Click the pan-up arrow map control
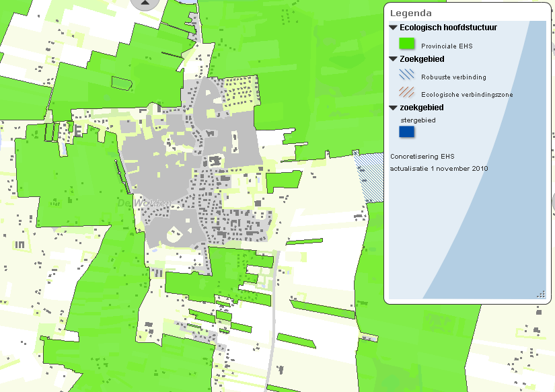Image resolution: width=555 pixels, height=392 pixels. [145, 3]
